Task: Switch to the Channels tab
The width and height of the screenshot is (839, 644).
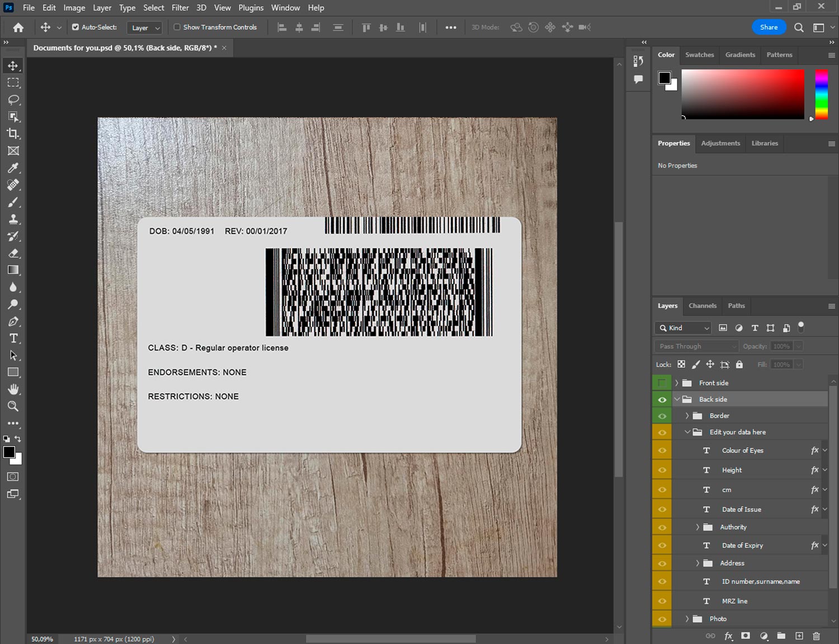Action: point(702,306)
